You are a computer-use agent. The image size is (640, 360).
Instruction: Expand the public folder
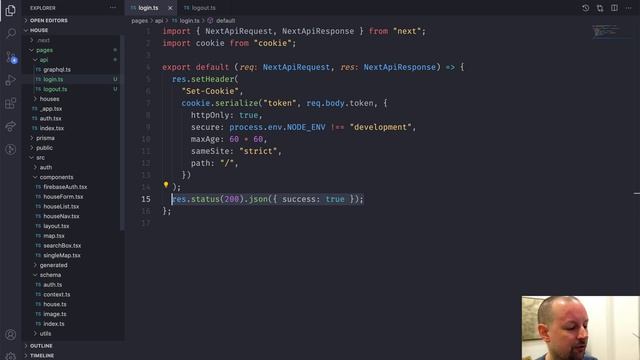pyautogui.click(x=44, y=148)
